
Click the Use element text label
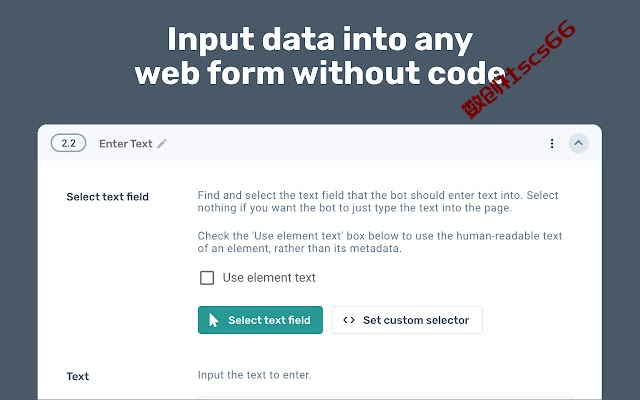(269, 278)
